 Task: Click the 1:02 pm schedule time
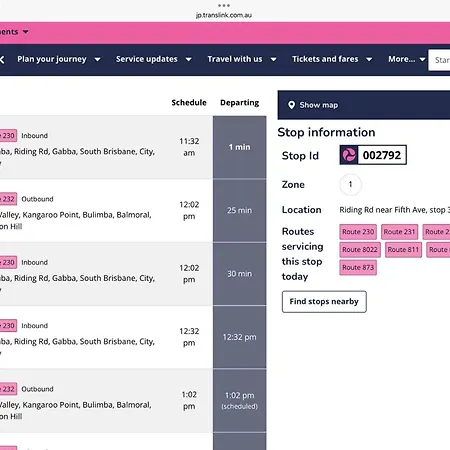coord(189,400)
